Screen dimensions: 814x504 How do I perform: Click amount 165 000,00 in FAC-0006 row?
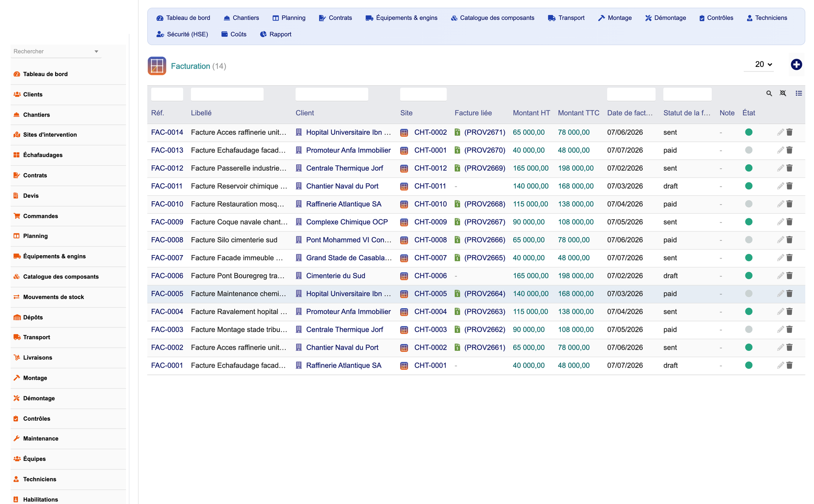pyautogui.click(x=530, y=276)
